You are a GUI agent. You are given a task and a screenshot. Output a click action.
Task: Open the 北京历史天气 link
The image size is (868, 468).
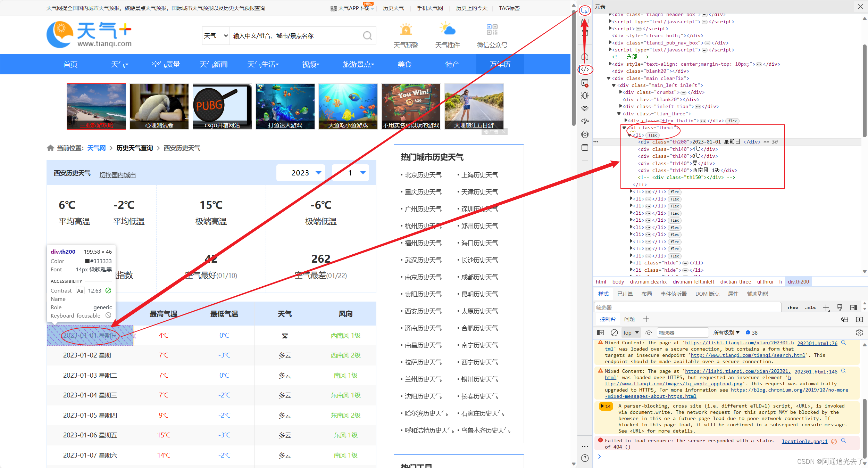point(423,175)
